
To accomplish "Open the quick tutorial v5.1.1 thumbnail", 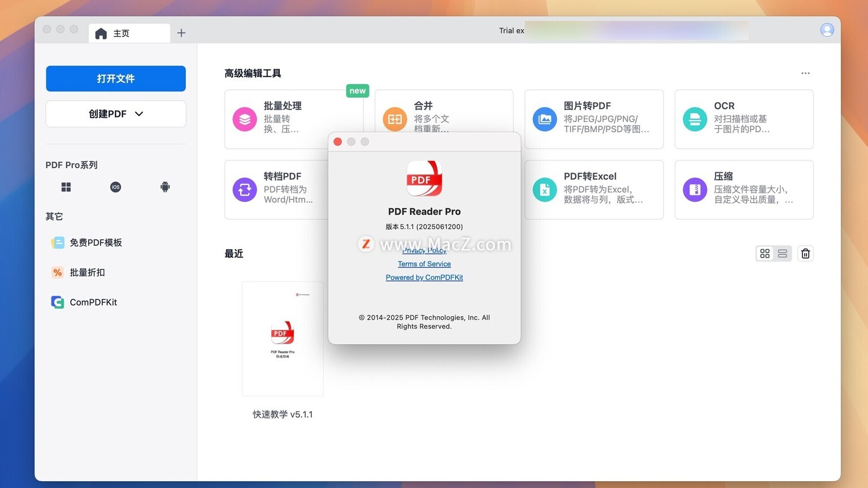I will click(283, 339).
